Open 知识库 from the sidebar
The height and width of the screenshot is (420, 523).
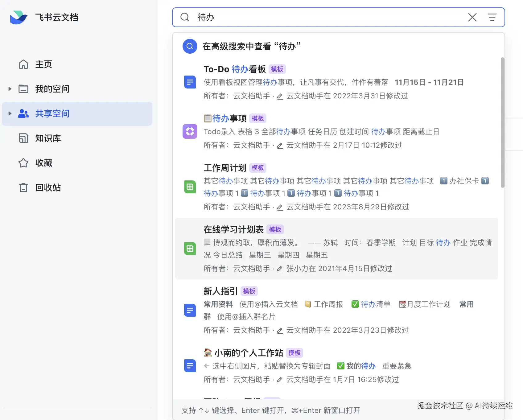click(48, 138)
